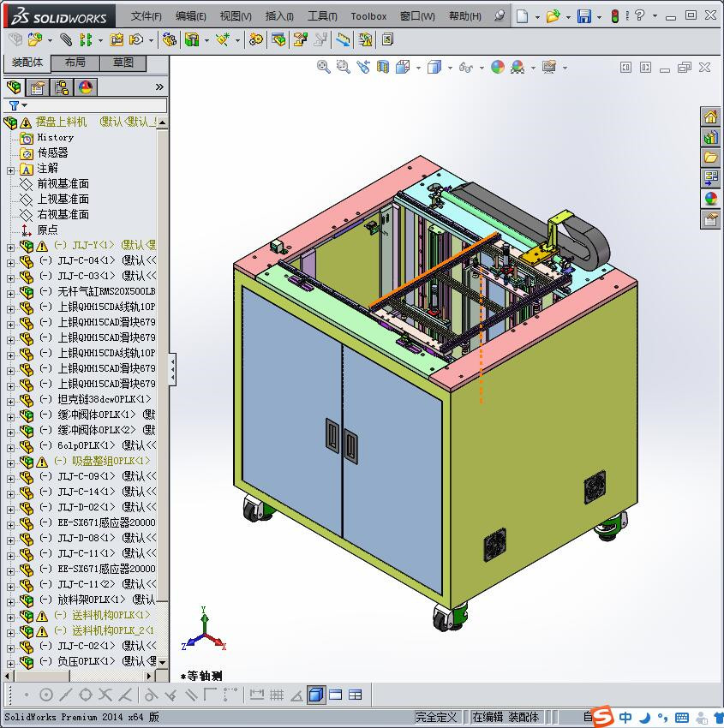Select 原点 origin in tree
The width and height of the screenshot is (724, 728).
(x=47, y=230)
